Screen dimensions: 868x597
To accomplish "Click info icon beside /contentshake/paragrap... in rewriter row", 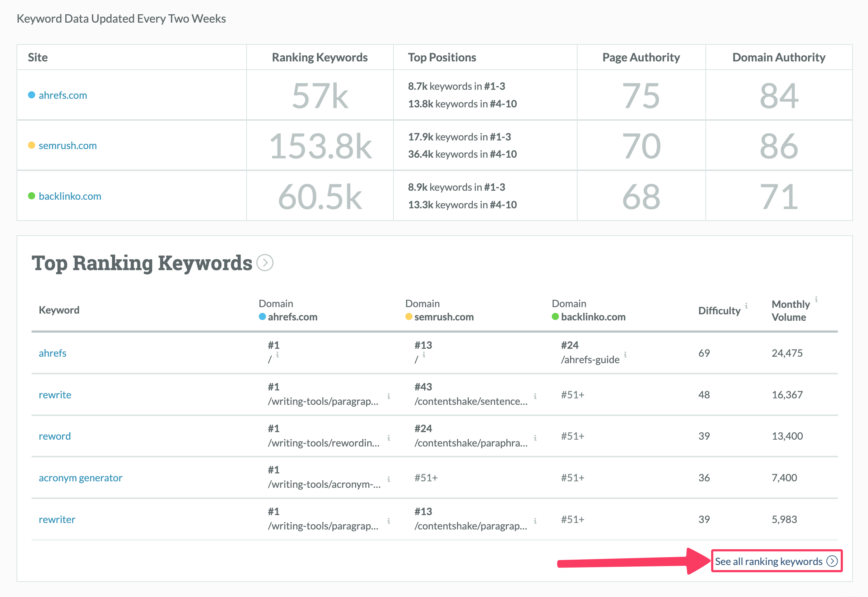I will [x=535, y=521].
